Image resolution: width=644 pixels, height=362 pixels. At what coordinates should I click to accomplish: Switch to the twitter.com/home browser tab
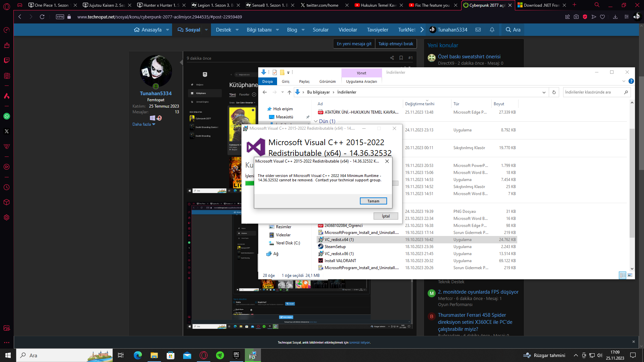pos(322,5)
